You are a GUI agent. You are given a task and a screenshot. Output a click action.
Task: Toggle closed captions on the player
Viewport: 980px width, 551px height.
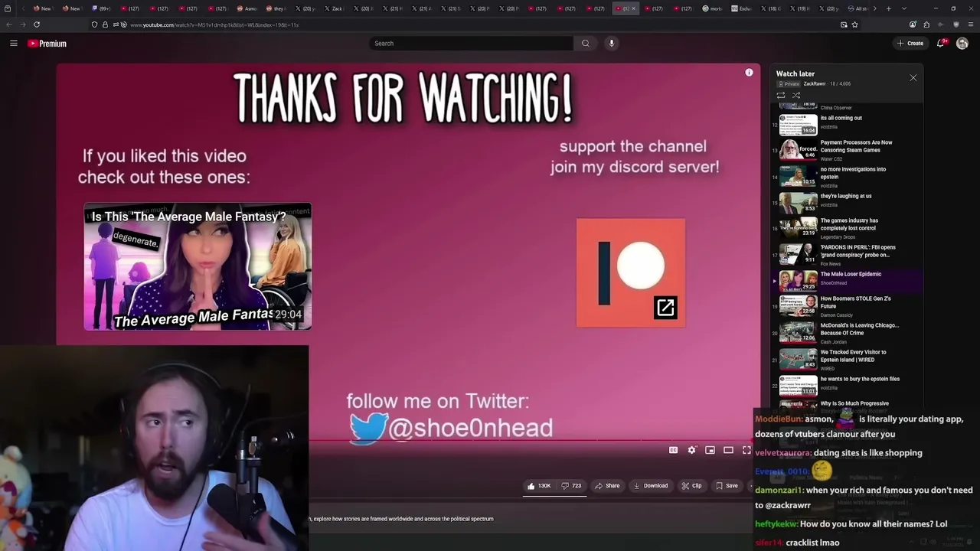pyautogui.click(x=673, y=450)
